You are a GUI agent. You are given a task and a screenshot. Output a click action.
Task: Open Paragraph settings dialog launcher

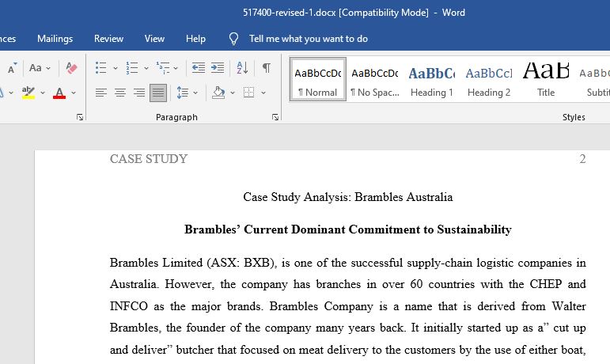click(x=275, y=117)
